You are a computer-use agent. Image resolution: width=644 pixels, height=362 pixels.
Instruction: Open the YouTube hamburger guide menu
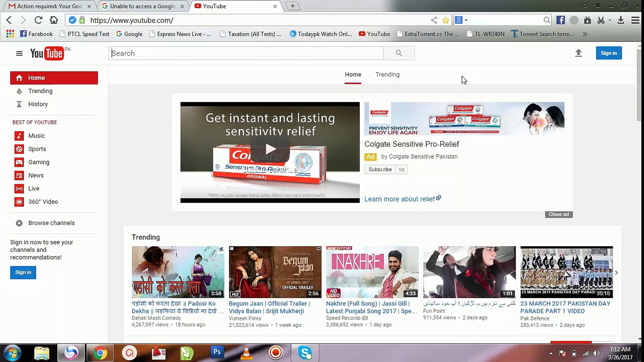tap(19, 53)
